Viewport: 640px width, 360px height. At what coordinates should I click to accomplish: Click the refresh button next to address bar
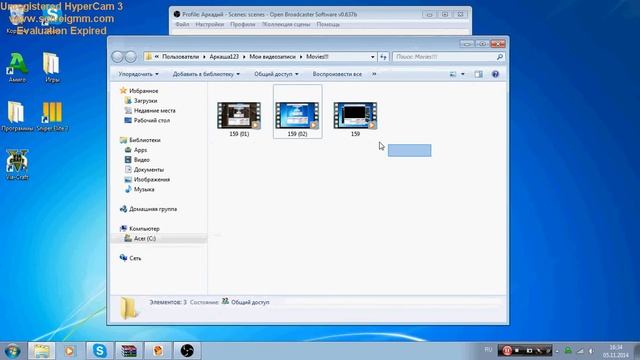click(x=383, y=57)
